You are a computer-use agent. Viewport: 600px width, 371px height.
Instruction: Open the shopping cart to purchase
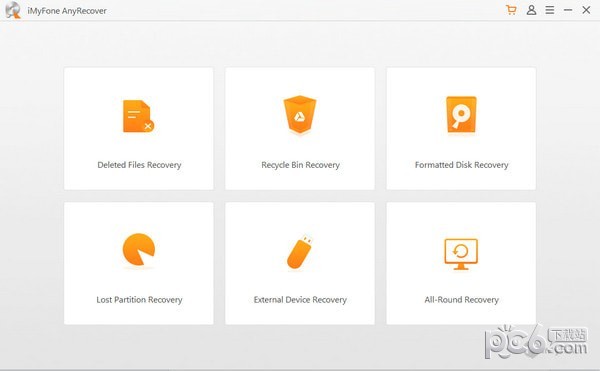pos(511,10)
